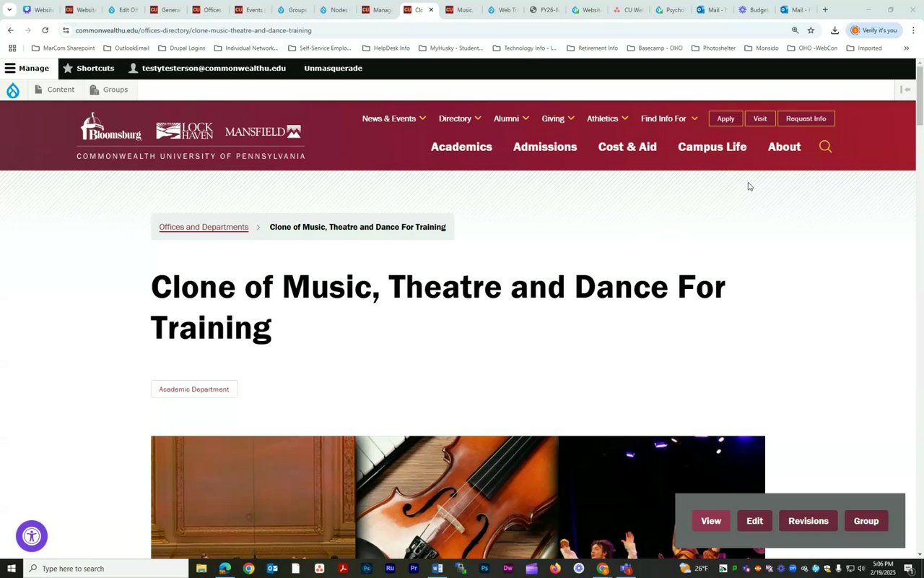The image size is (924, 578).
Task: Select the Revisions local task tab
Action: pos(808,521)
